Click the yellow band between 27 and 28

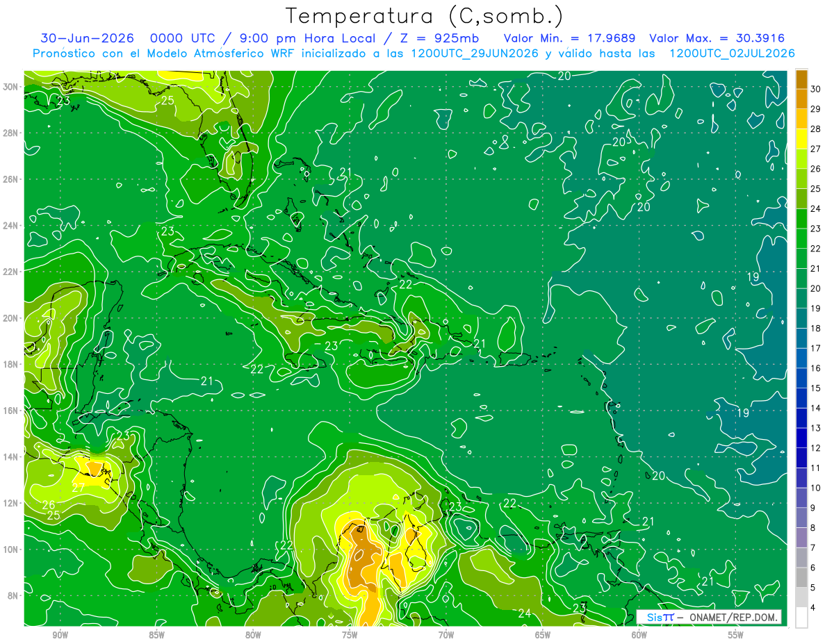(801, 139)
